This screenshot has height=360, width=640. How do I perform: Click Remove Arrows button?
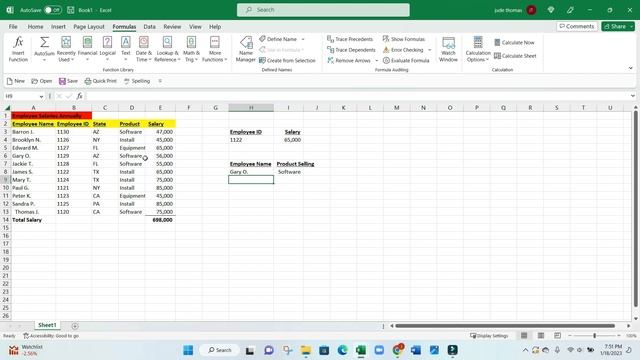(x=349, y=60)
